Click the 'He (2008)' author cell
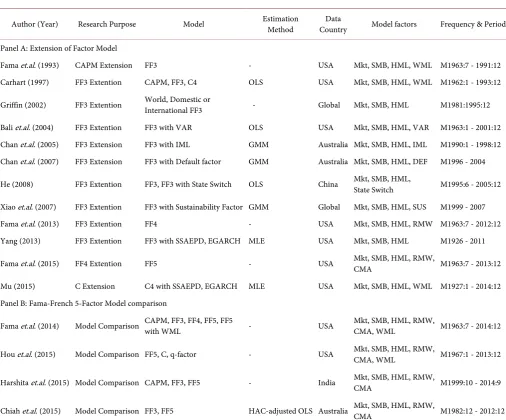506x420 pixels. pyautogui.click(x=17, y=184)
